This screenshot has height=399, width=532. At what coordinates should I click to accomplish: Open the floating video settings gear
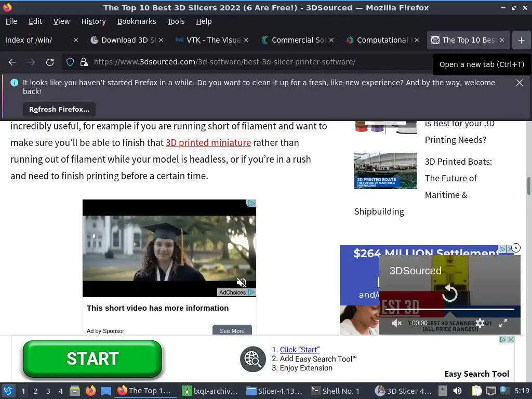[x=480, y=323]
